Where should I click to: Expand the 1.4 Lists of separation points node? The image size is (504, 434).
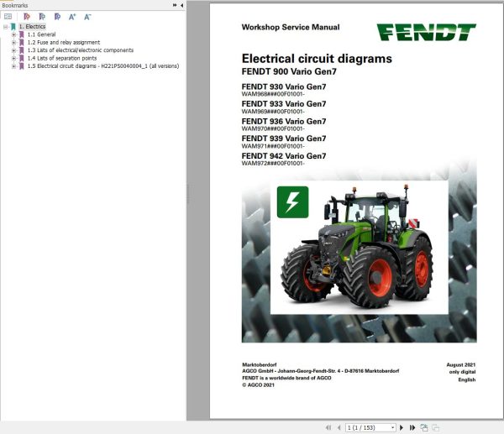[13, 58]
